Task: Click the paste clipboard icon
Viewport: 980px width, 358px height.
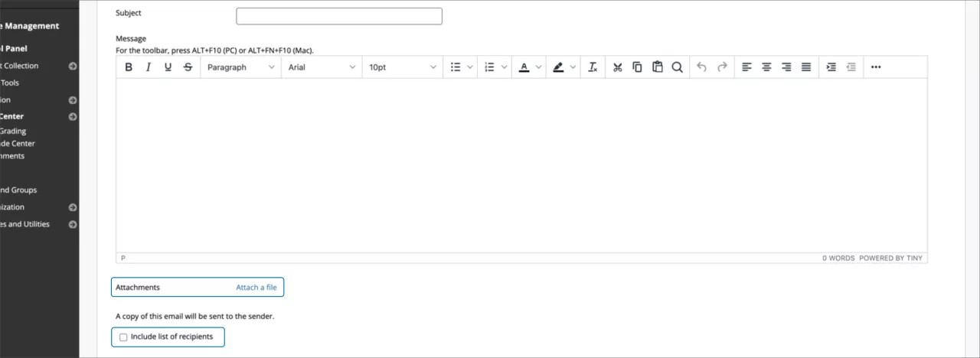Action: [x=657, y=67]
